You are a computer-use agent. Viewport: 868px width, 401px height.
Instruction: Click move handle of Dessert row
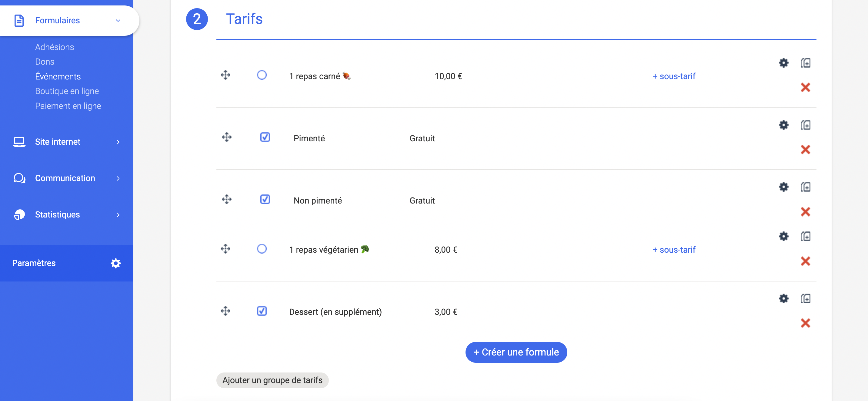click(225, 311)
